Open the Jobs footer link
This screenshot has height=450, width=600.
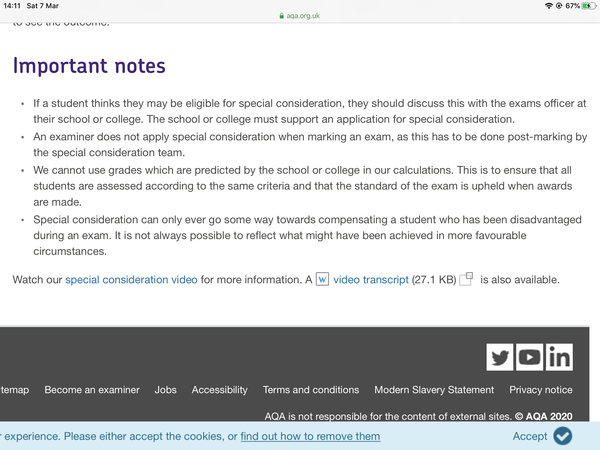[166, 390]
